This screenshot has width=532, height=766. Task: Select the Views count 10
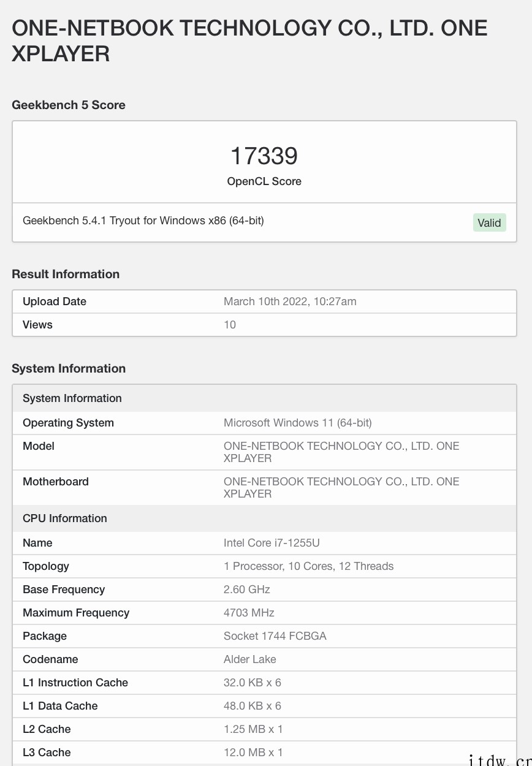[x=230, y=325]
